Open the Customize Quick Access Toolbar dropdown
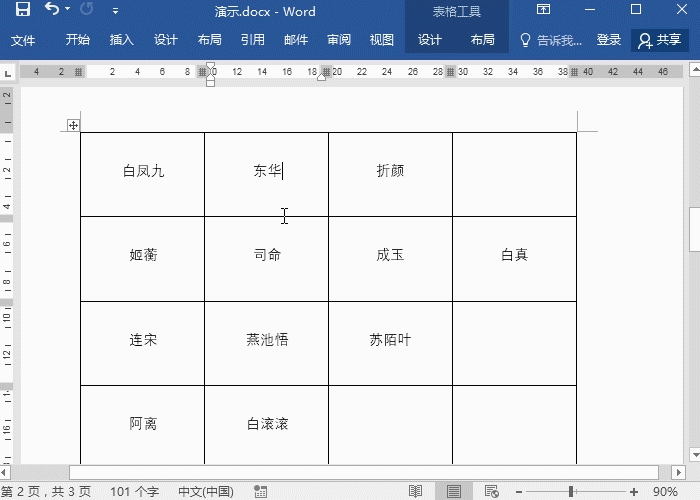This screenshot has height=500, width=700. click(115, 11)
